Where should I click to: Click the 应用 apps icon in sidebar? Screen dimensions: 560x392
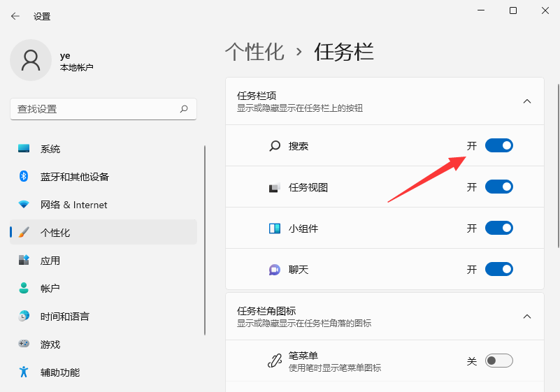(24, 261)
